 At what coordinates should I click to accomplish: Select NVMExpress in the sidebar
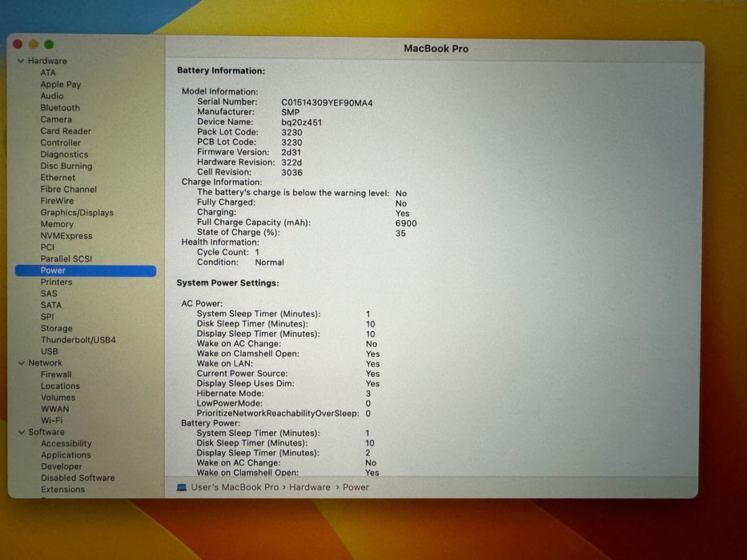tap(66, 236)
